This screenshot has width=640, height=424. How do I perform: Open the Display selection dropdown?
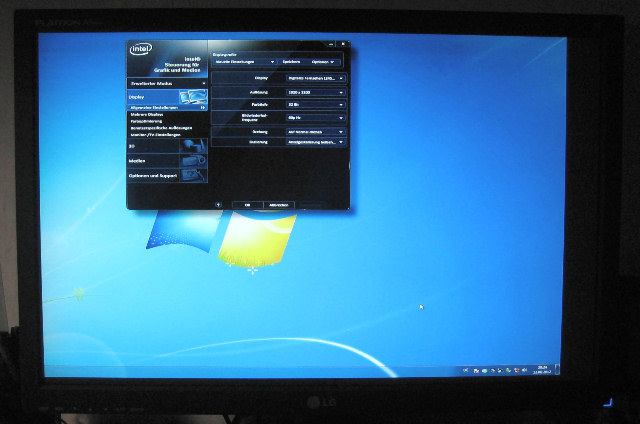(x=316, y=78)
